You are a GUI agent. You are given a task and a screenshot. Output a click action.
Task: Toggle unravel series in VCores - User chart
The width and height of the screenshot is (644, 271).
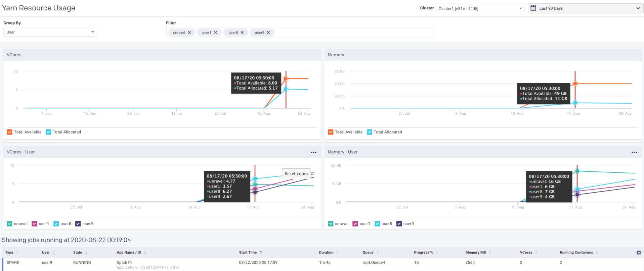click(9, 224)
